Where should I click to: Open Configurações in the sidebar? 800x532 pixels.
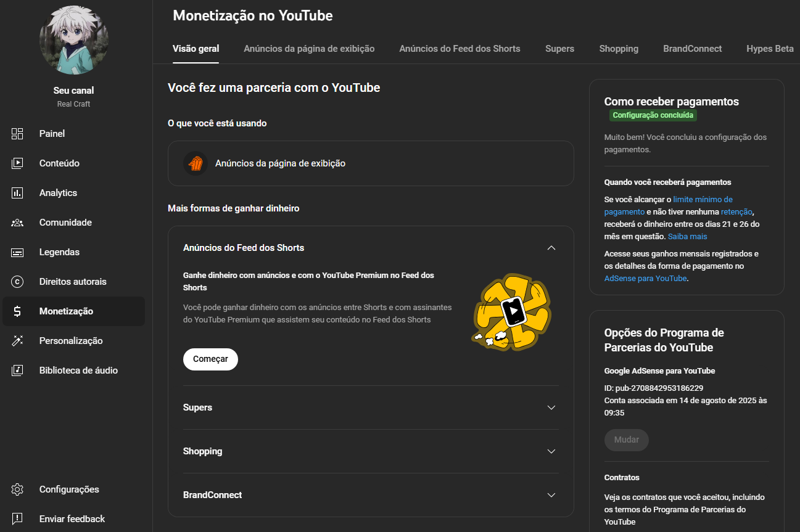coord(74,489)
